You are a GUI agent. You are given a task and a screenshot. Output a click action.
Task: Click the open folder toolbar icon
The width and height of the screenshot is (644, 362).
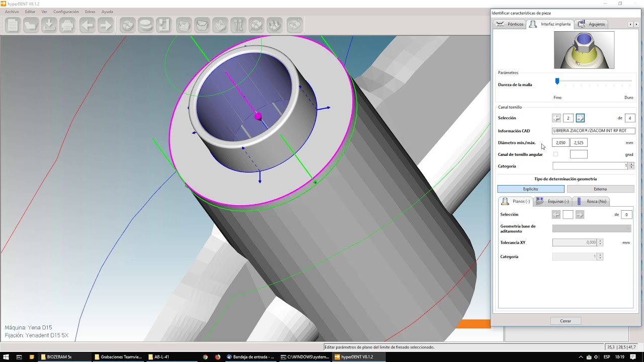[31, 25]
